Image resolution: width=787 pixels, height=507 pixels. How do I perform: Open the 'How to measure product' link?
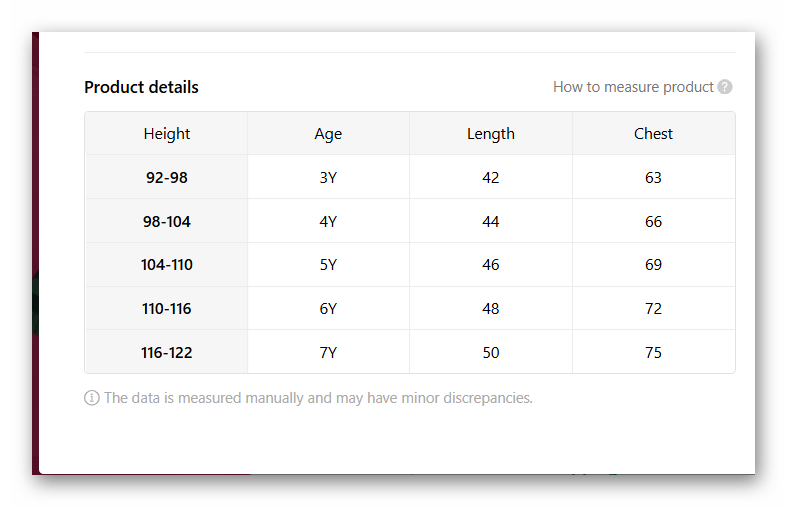(633, 87)
